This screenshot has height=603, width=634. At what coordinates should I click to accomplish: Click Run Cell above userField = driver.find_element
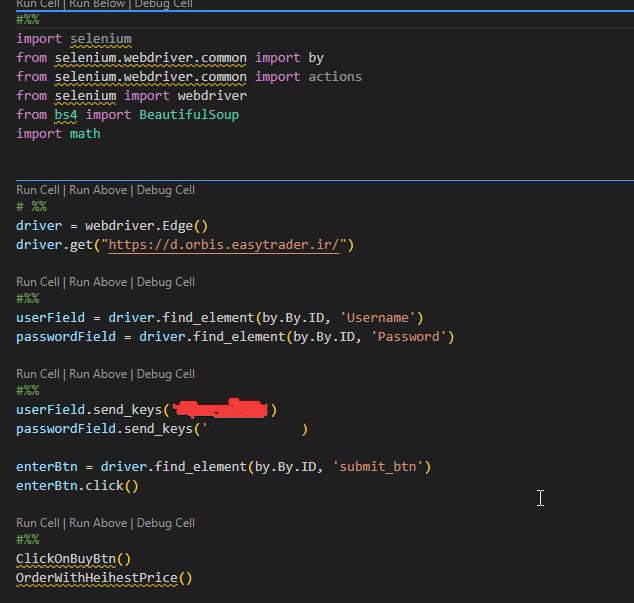(38, 282)
